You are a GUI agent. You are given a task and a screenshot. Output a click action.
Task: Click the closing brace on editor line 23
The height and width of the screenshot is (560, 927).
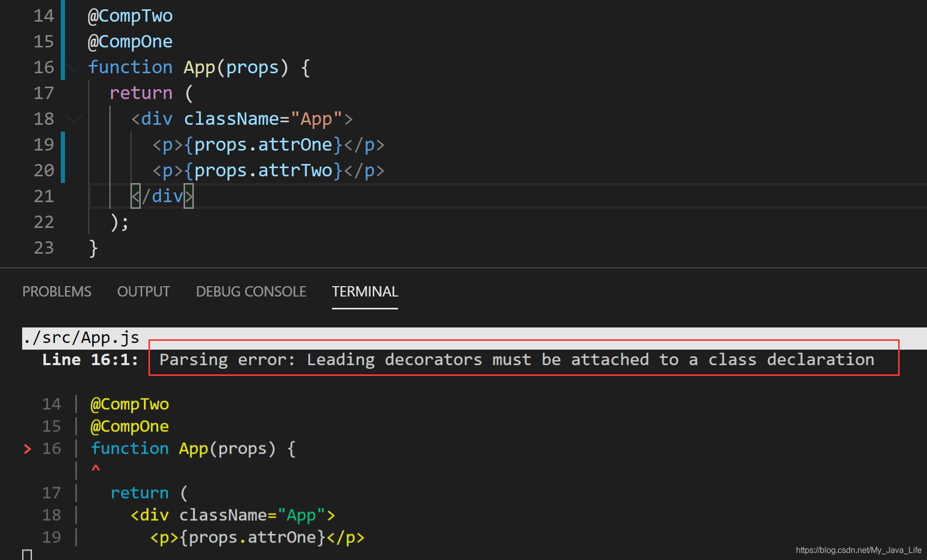[93, 248]
